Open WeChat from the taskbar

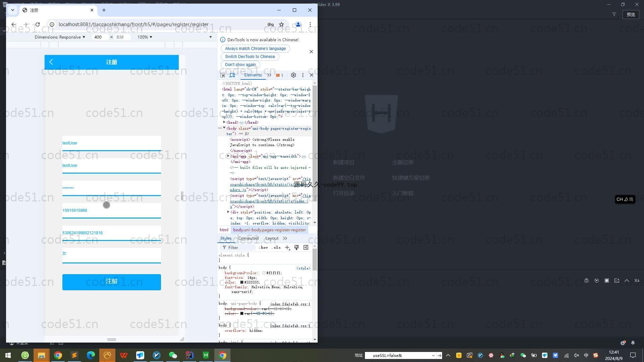[173, 355]
